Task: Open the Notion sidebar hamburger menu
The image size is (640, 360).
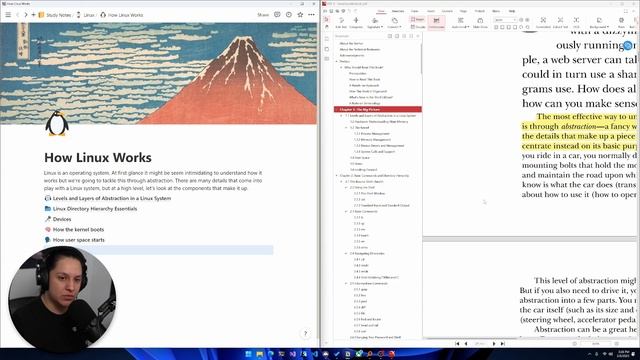Action: (x=8, y=15)
